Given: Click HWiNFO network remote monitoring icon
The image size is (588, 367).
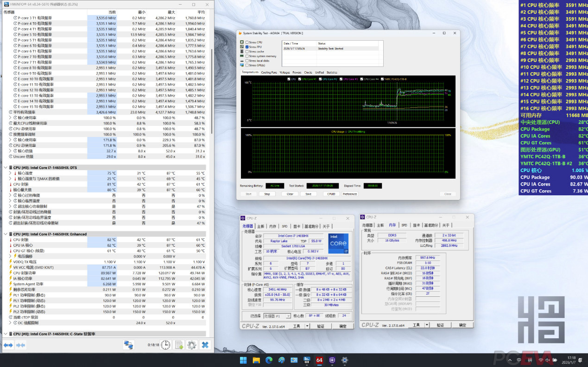Looking at the screenshot, I should coord(128,345).
